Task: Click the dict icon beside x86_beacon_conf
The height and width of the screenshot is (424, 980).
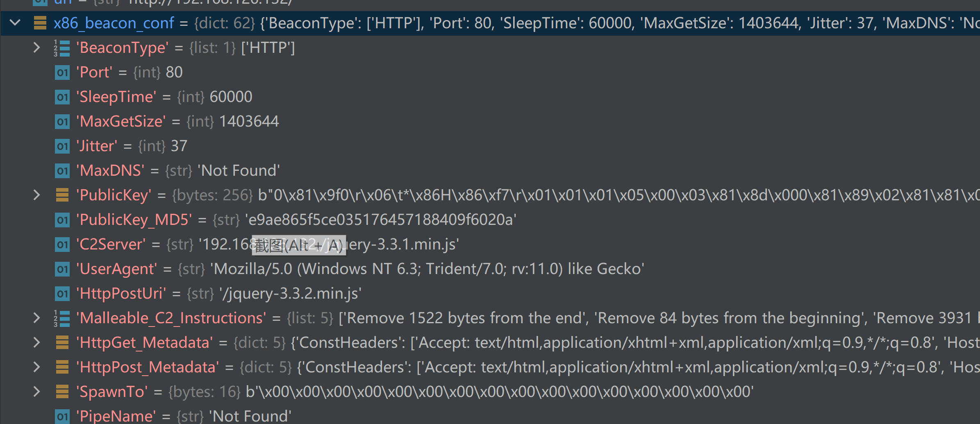Action: coord(40,23)
